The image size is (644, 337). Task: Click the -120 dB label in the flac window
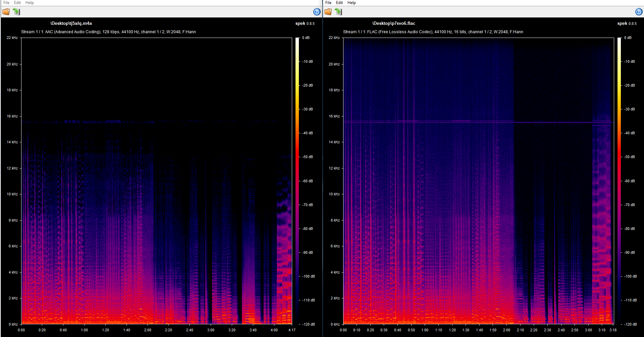click(631, 324)
